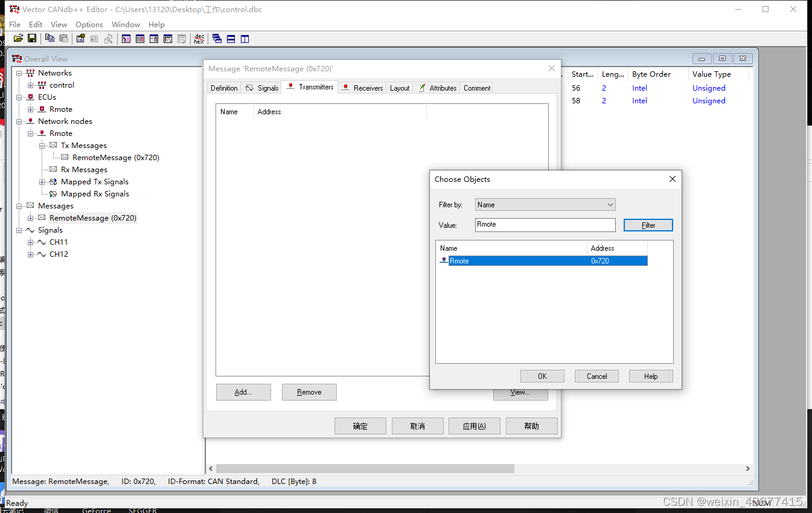812x513 pixels.
Task: Click the horizontal scrollbar right arrow
Action: [747, 468]
